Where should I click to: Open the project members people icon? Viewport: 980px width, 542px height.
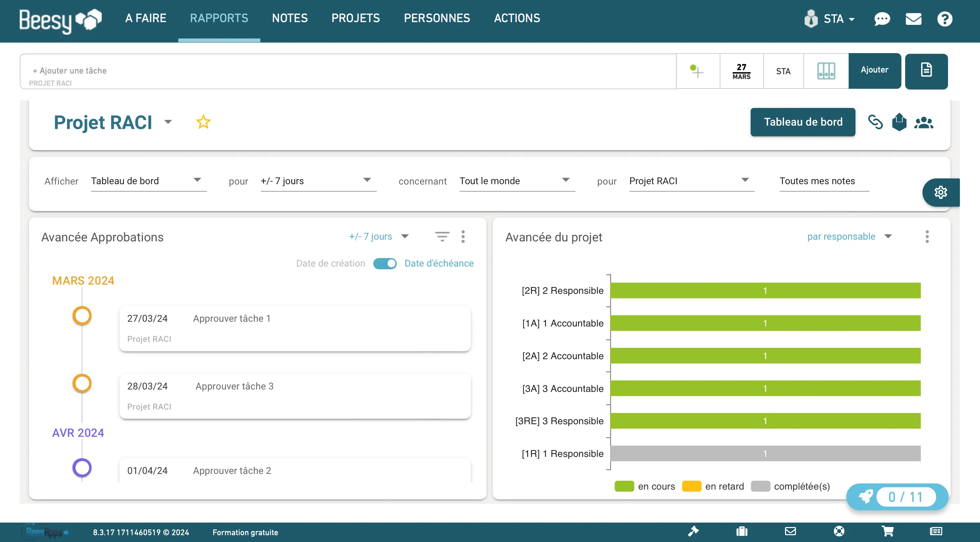(923, 123)
